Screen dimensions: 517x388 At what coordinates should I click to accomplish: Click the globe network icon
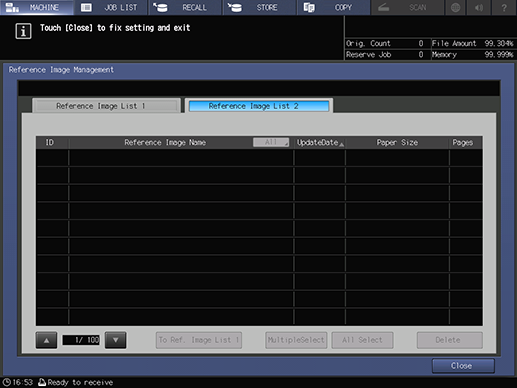pyautogui.click(x=456, y=7)
